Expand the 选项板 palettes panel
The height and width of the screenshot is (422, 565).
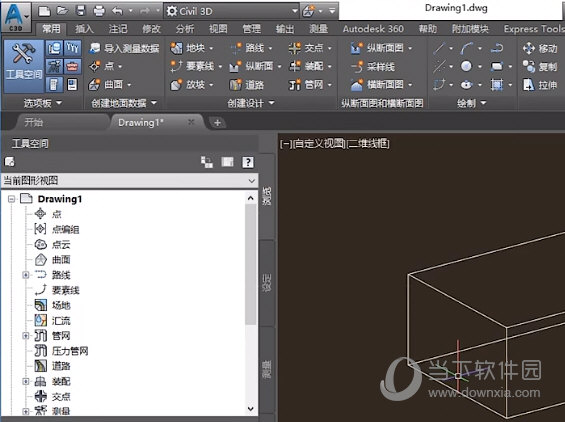pyautogui.click(x=43, y=103)
